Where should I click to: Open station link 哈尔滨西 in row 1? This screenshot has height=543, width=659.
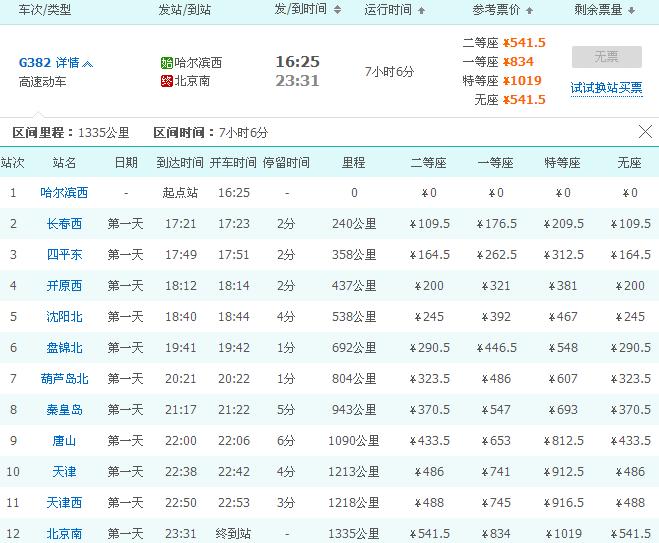[x=64, y=192]
